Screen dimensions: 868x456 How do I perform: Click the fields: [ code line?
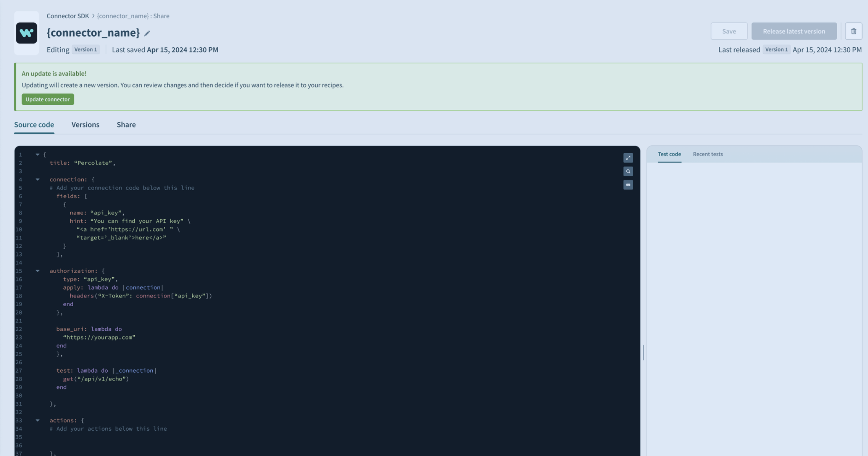coord(72,196)
